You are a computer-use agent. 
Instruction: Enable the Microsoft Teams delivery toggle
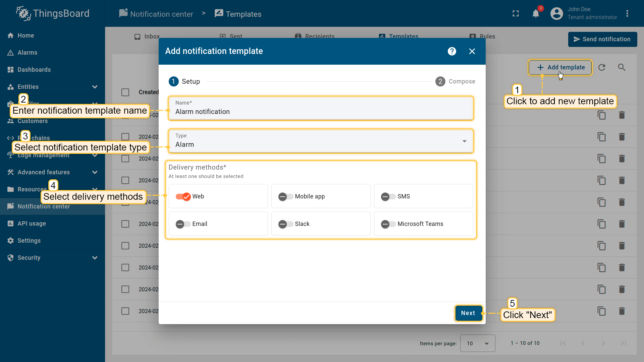click(x=388, y=224)
